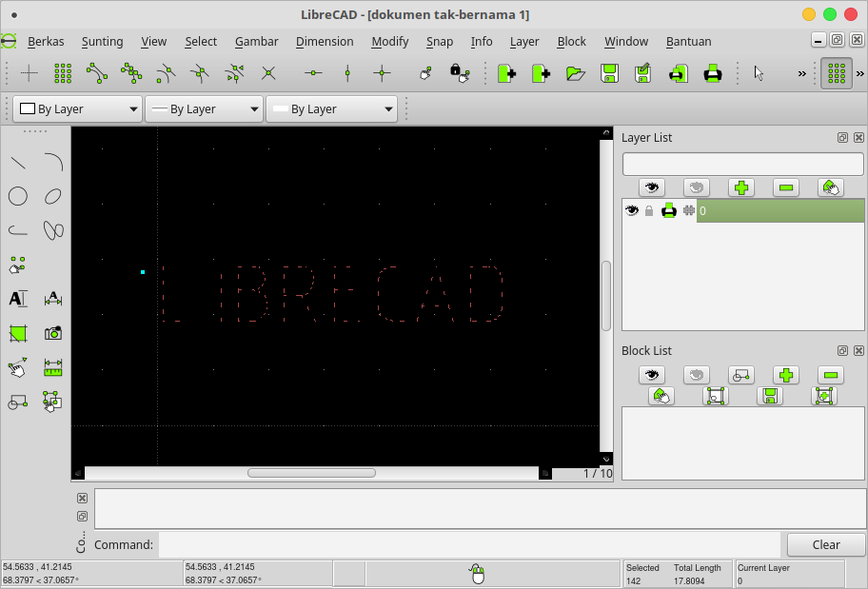Viewport: 868px width, 589px height.
Task: Add a new layer
Action: (741, 187)
